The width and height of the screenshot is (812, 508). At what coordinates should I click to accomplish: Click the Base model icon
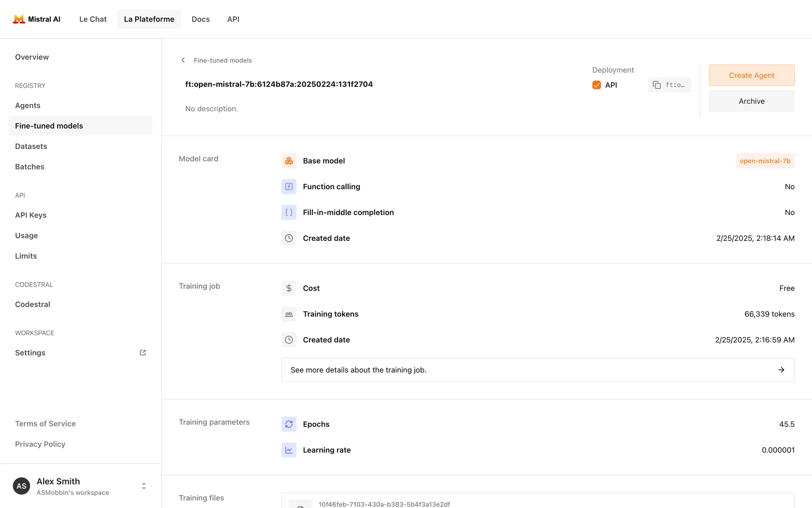point(289,161)
